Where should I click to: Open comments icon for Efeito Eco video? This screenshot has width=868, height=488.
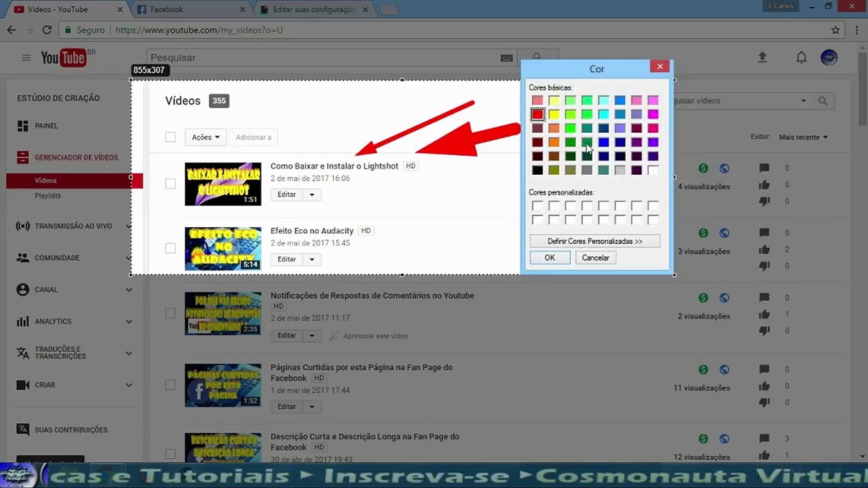coord(764,233)
